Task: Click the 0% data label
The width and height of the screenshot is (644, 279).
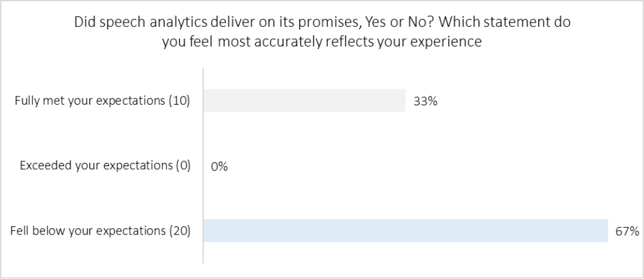Action: tap(219, 166)
